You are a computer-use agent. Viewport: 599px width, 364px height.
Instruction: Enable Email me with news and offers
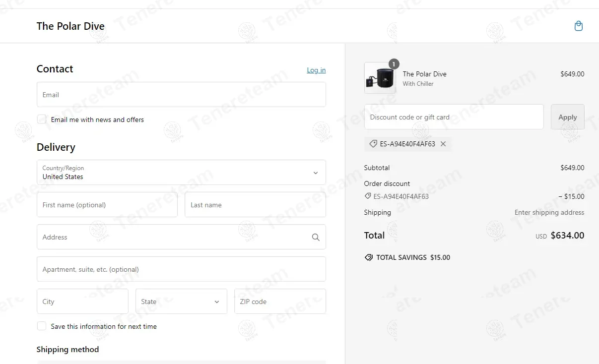tap(42, 120)
